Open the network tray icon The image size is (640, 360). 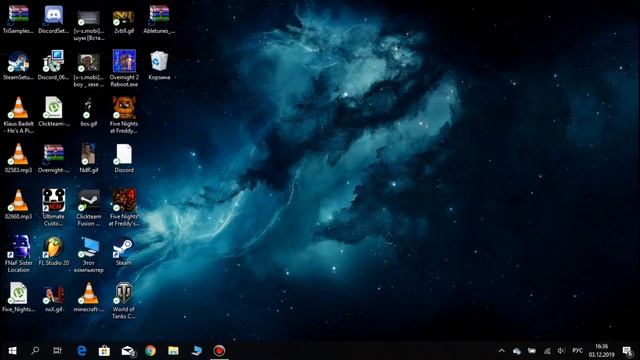(547, 351)
